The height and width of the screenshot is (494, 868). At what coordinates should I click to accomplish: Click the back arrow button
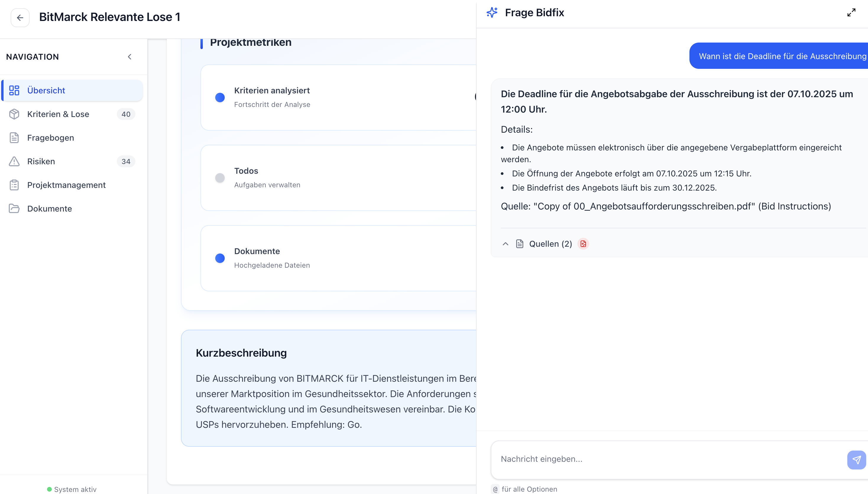pos(20,17)
